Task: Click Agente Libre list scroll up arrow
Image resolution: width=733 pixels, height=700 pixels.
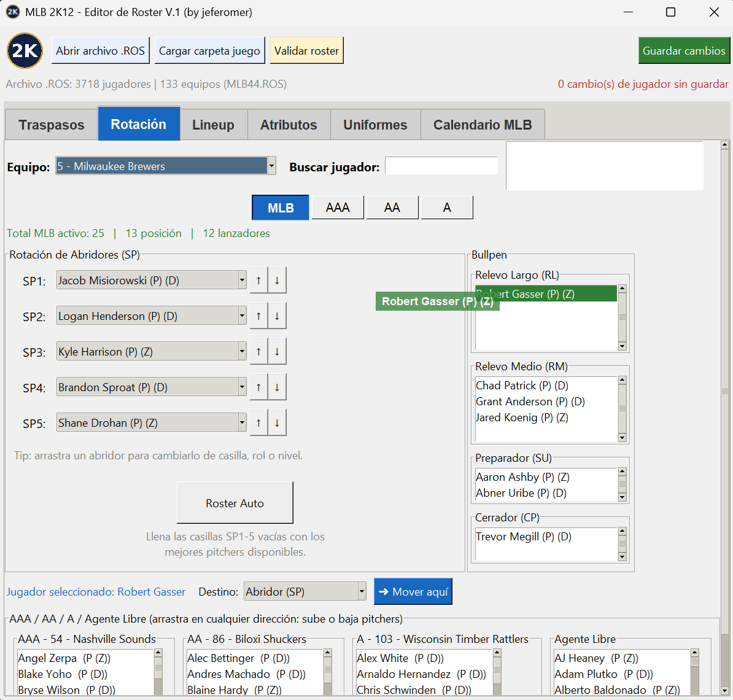Action: coord(695,652)
